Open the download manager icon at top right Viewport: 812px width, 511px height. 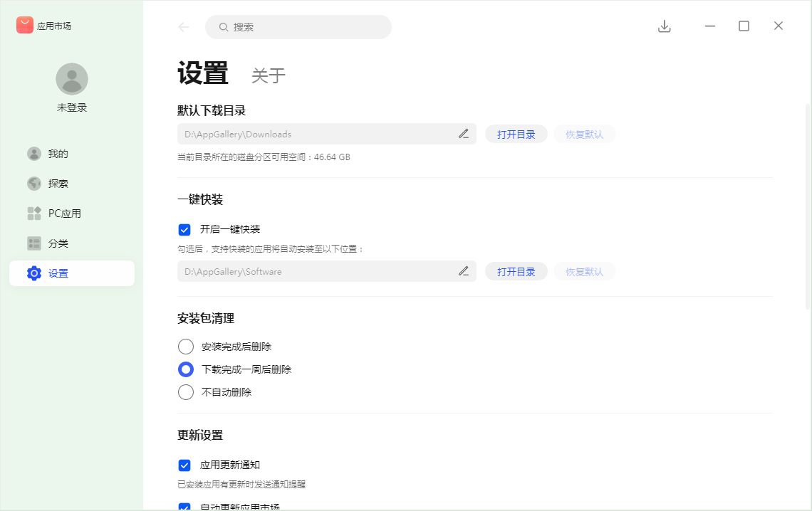point(664,26)
